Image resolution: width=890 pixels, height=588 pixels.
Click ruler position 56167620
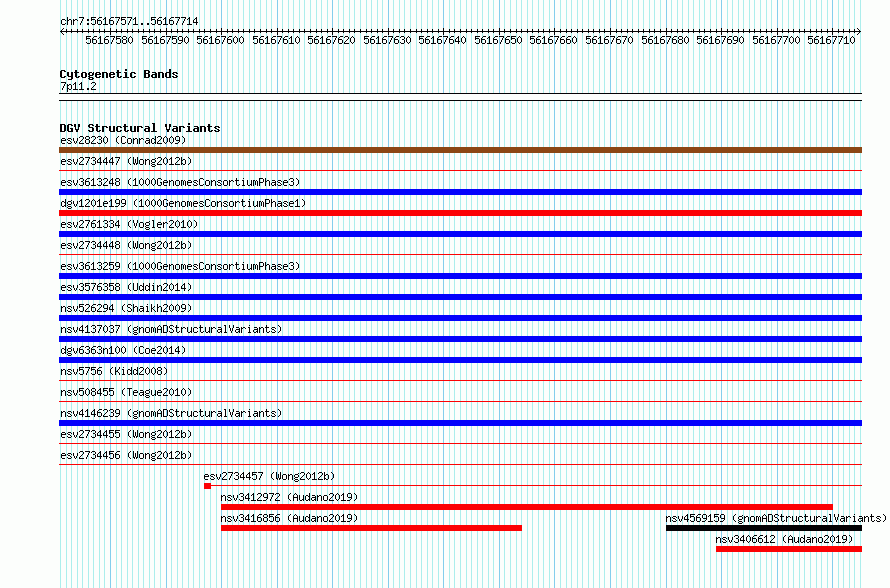pos(331,40)
